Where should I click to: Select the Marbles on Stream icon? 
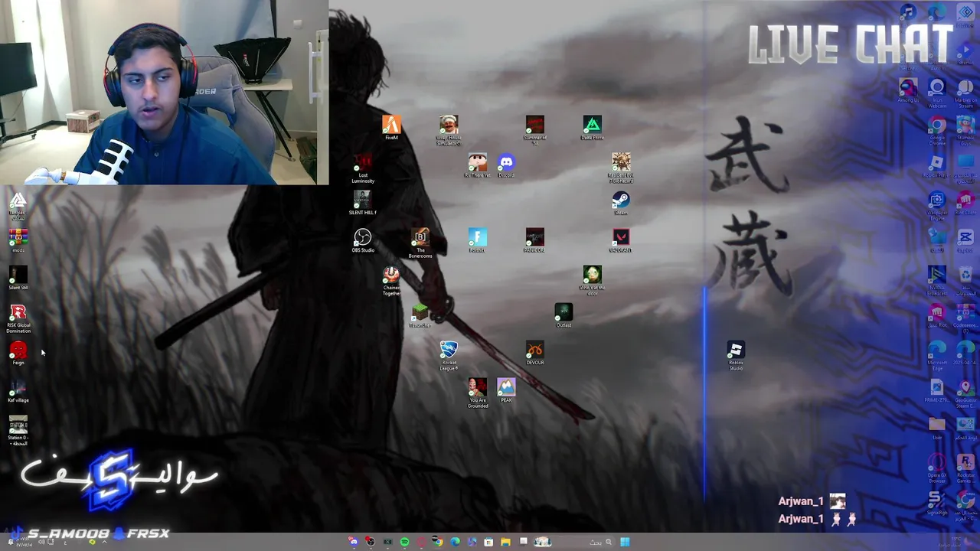pos(965,92)
